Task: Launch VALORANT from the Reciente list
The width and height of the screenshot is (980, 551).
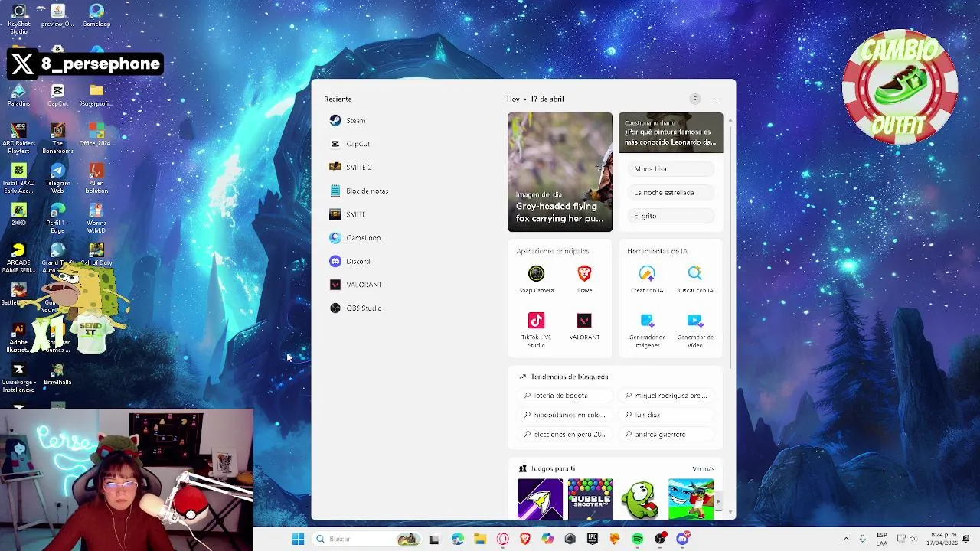Action: coord(355,285)
